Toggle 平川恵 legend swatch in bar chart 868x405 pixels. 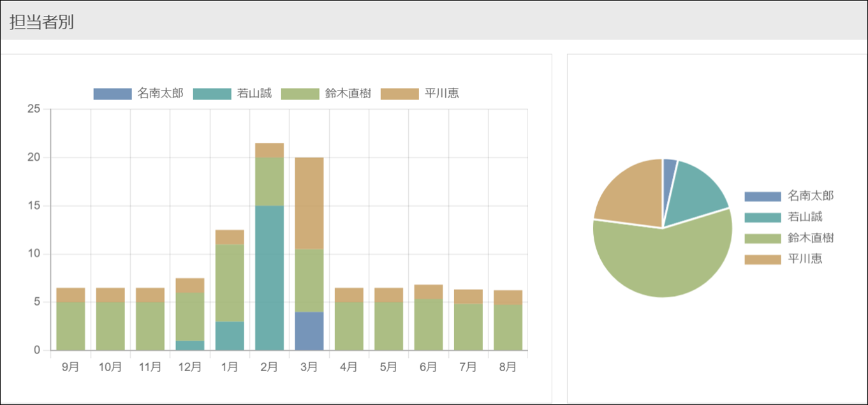(x=399, y=94)
